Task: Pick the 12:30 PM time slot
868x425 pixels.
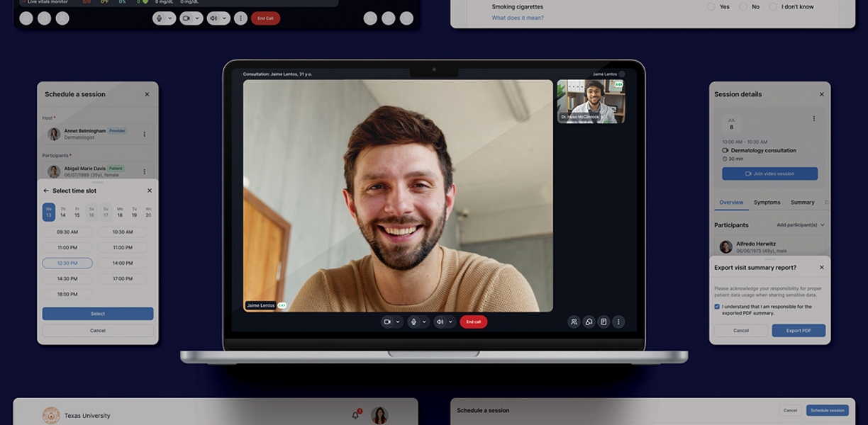Action: (67, 263)
